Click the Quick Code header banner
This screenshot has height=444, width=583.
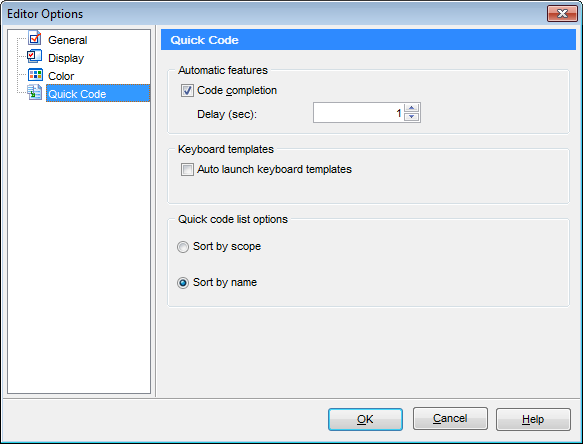tap(368, 40)
